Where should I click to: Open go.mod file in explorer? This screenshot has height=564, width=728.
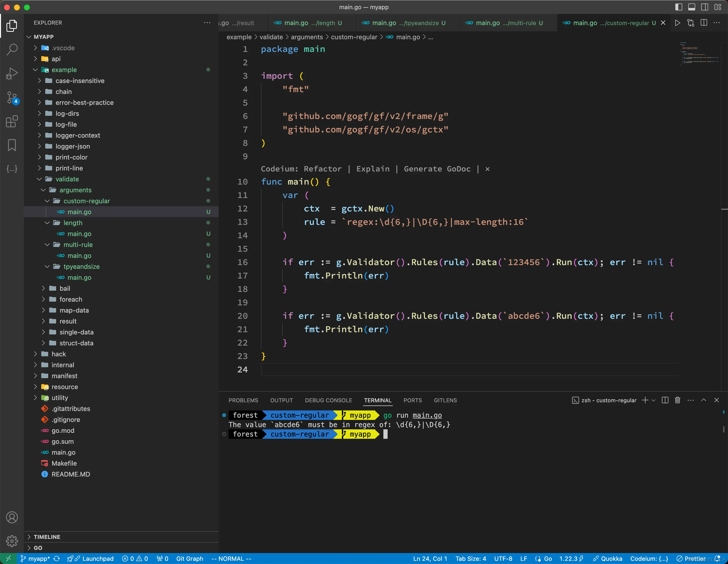pos(121,430)
